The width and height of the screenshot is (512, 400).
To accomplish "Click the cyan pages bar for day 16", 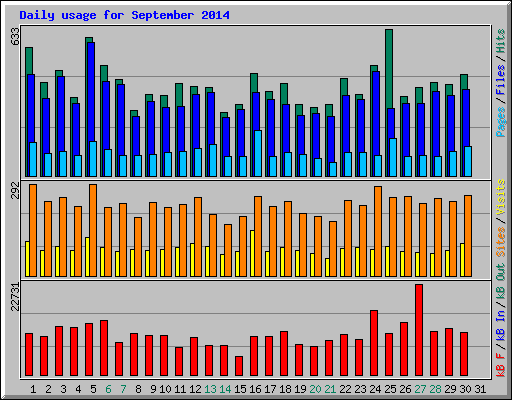I will [x=258, y=153].
